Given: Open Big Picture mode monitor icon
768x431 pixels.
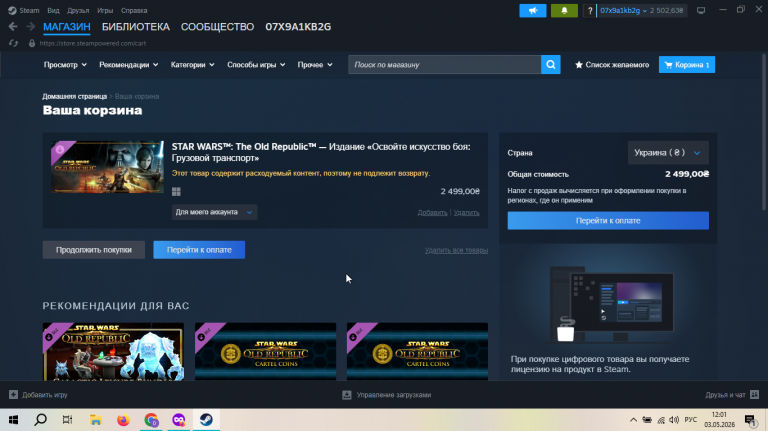Looking at the screenshot, I should (701, 10).
